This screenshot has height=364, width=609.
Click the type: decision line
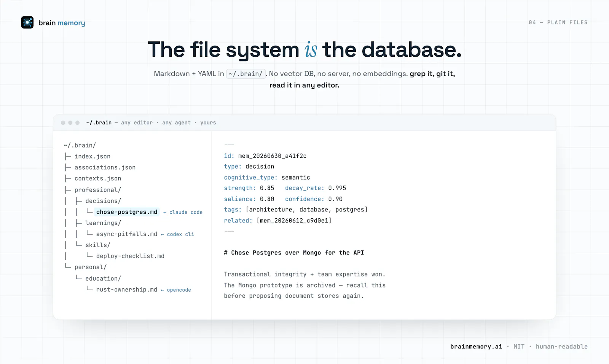point(249,167)
